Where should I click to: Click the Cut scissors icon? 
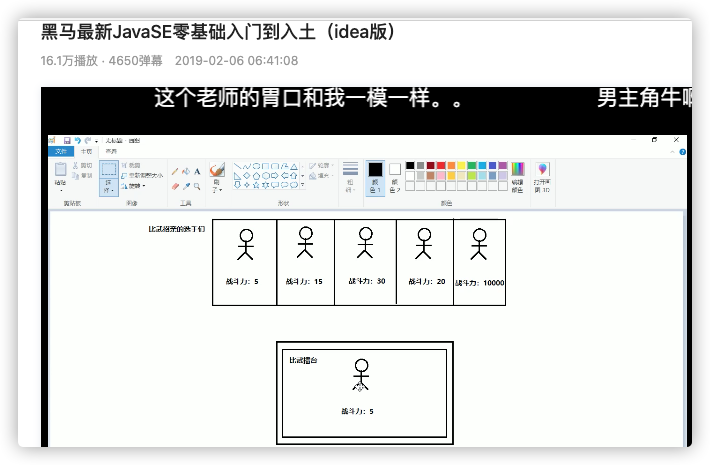click(76, 166)
